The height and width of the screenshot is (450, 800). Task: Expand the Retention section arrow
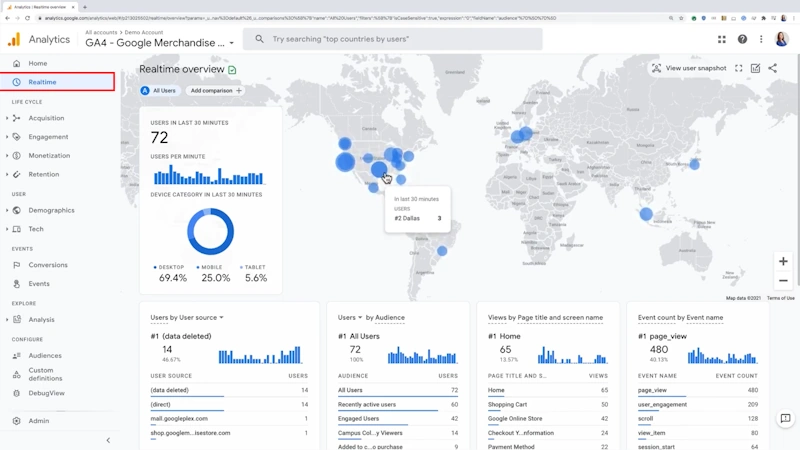[x=7, y=174]
